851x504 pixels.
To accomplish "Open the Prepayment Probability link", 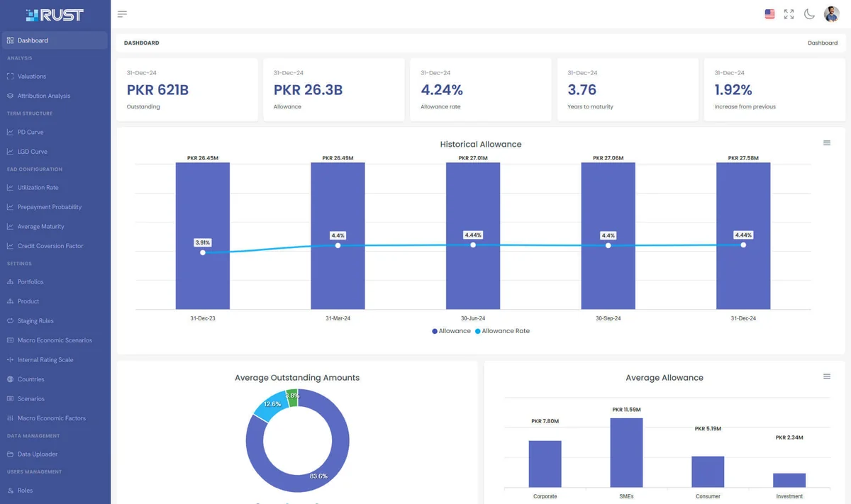I will (x=50, y=207).
